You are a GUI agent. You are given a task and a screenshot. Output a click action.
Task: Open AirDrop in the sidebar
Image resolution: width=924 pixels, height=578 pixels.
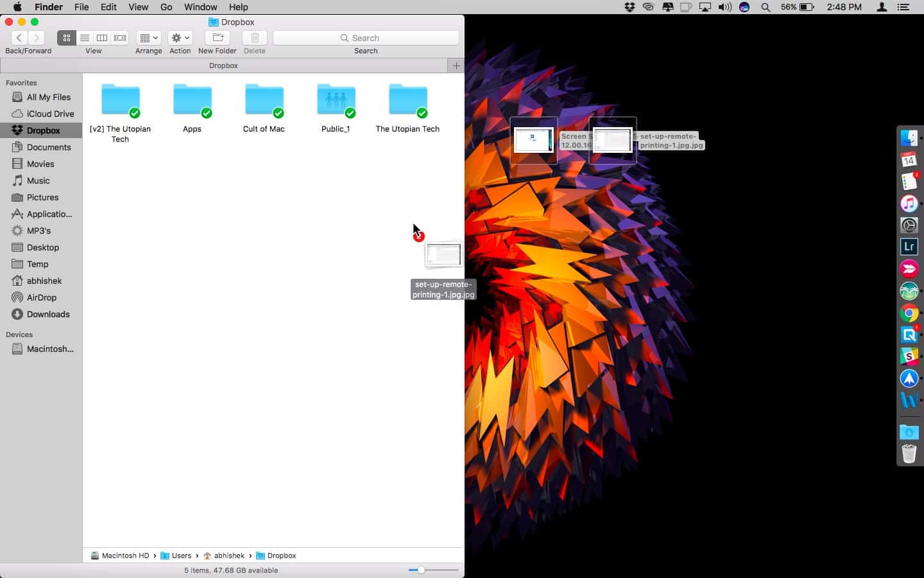point(42,297)
